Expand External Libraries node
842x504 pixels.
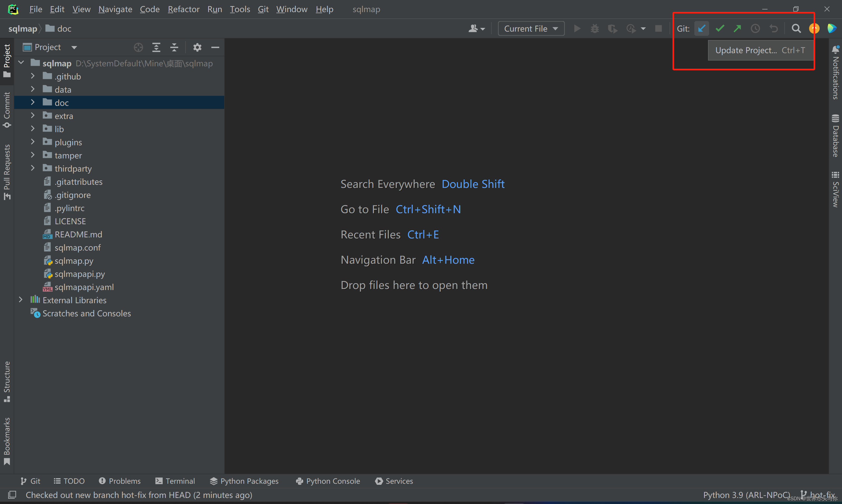coord(21,300)
